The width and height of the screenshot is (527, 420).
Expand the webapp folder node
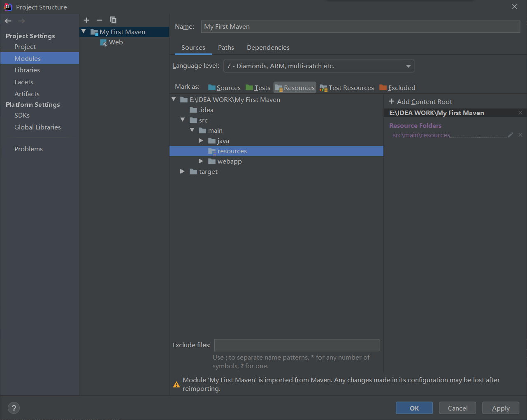(201, 161)
